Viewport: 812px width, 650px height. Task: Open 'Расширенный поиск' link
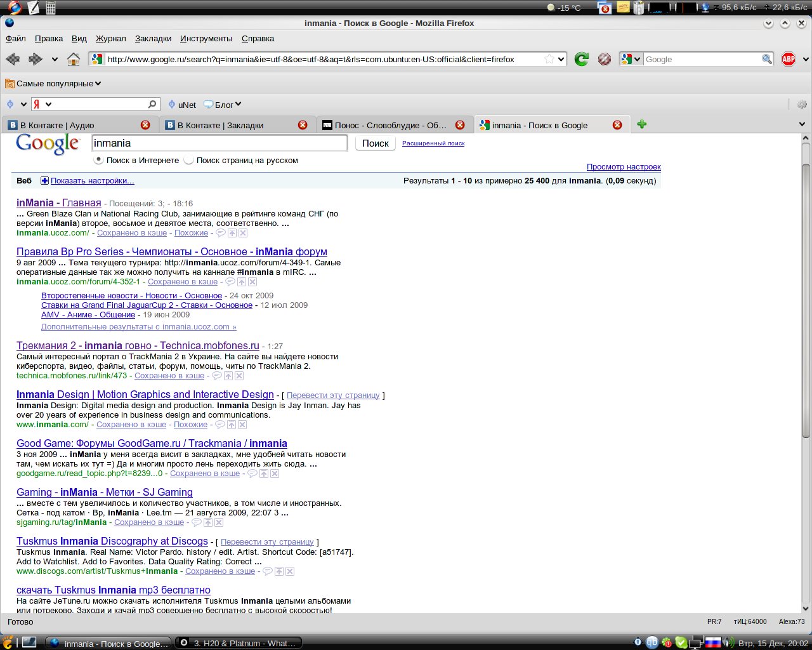pyautogui.click(x=433, y=143)
